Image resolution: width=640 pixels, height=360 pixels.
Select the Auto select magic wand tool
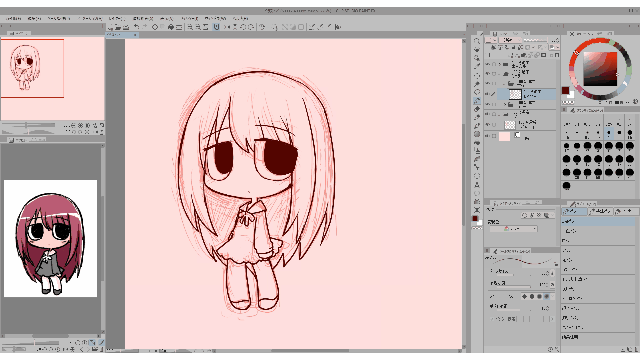477,84
